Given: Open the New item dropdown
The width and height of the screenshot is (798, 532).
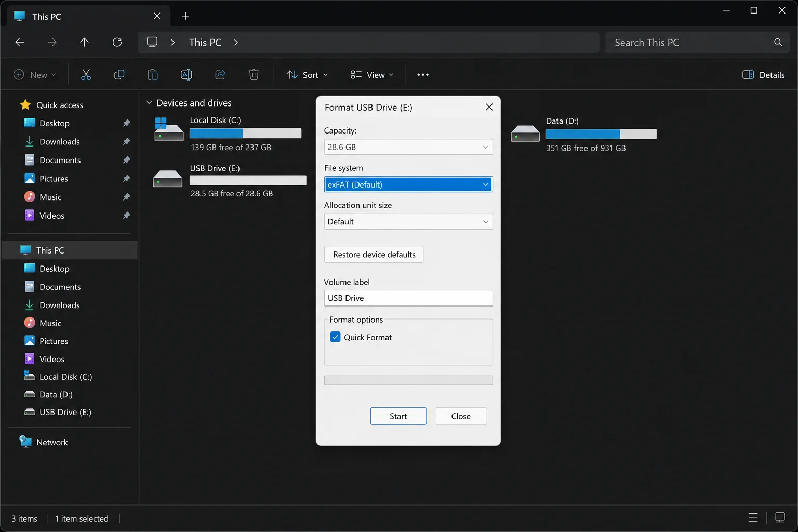Looking at the screenshot, I should pyautogui.click(x=34, y=75).
